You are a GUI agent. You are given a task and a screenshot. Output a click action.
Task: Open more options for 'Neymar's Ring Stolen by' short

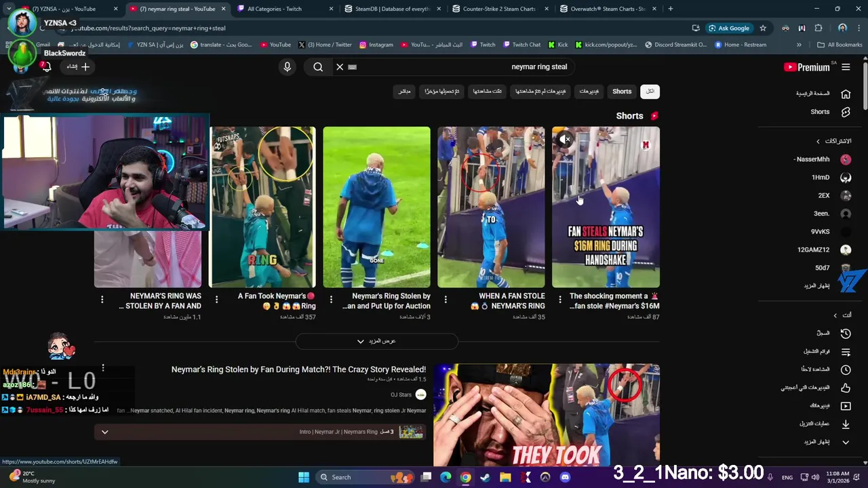(x=331, y=299)
